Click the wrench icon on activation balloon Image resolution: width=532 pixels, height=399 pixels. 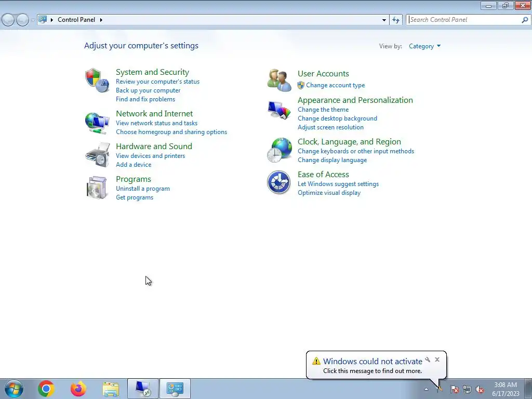[428, 360]
